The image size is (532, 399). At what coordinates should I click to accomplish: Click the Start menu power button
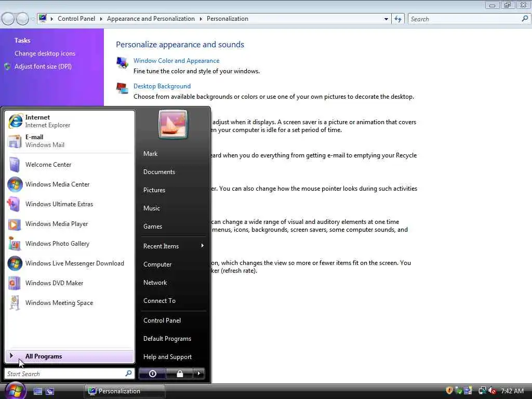click(x=152, y=374)
